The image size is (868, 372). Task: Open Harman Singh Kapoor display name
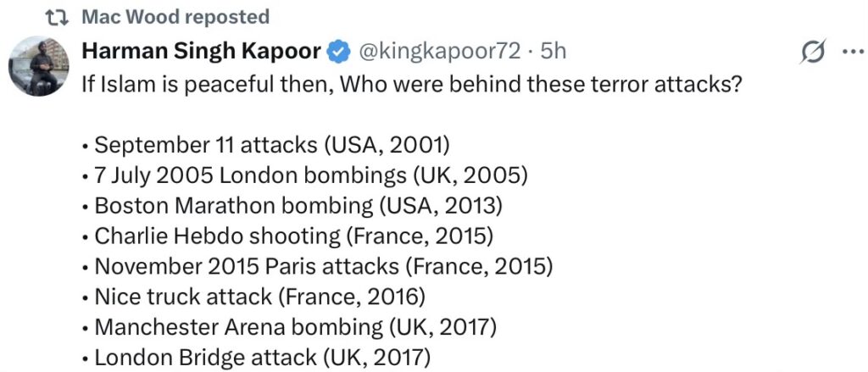click(x=201, y=52)
